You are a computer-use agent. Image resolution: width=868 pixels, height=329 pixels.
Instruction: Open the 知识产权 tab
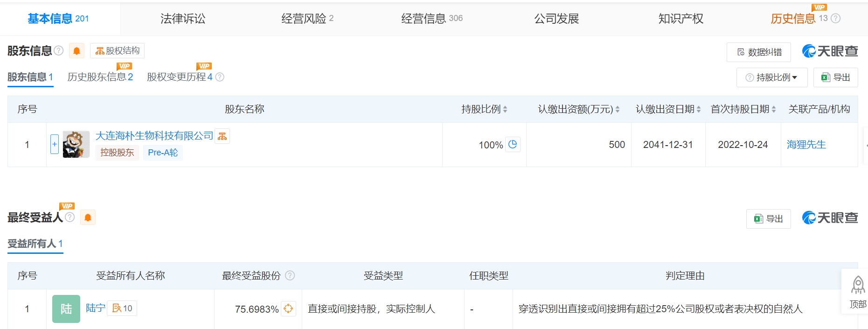681,19
